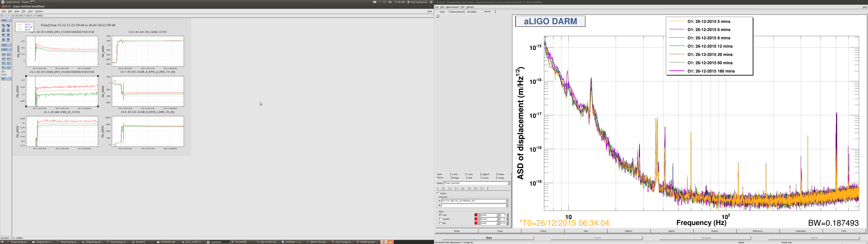Screen dimensions: 868x244
Task: Select trace tab number 3
Action: [459, 188]
